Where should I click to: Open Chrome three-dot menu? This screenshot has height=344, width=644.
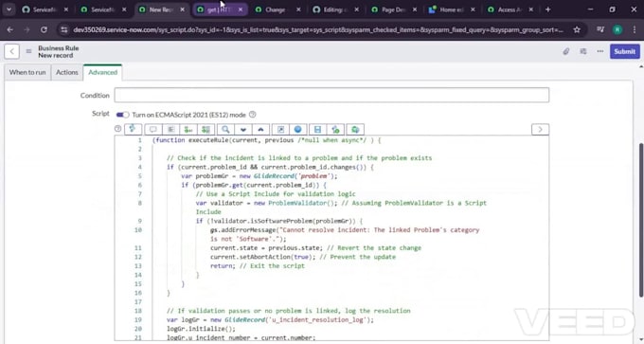635,29
